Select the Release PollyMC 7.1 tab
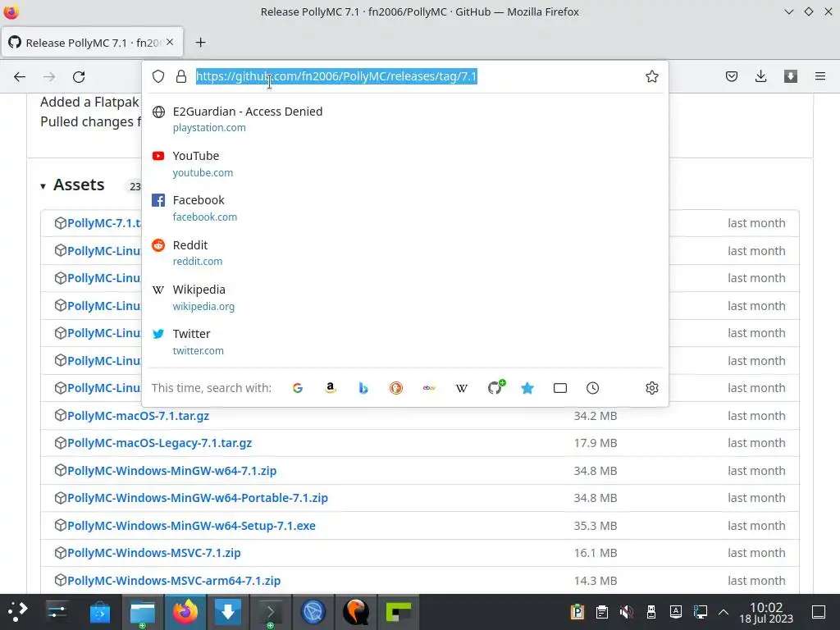The width and height of the screenshot is (840, 630). (92, 43)
